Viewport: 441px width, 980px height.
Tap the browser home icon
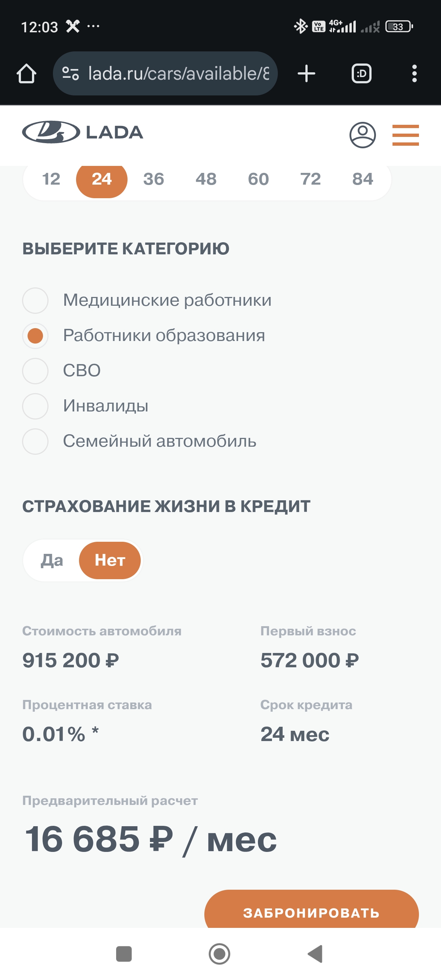click(x=26, y=73)
